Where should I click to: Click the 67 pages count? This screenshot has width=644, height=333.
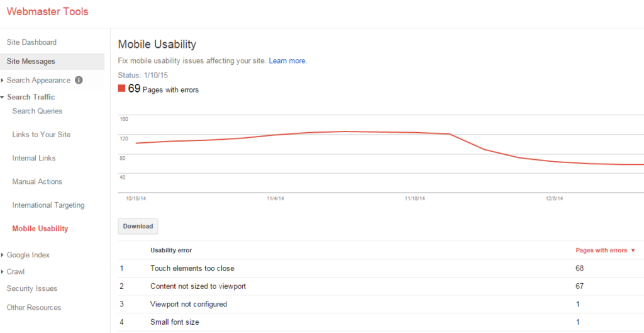[x=579, y=286]
